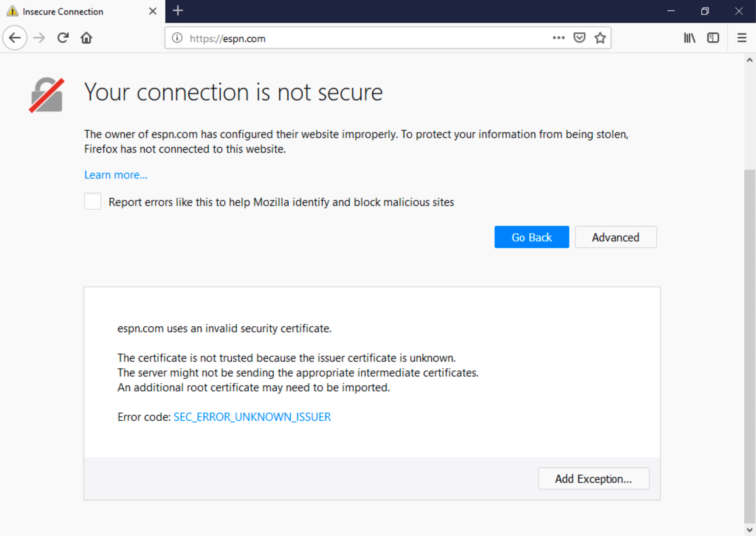This screenshot has height=536, width=756.
Task: Open SEC_ERROR_UNKNOWN_ISSUER error code link
Action: click(252, 417)
